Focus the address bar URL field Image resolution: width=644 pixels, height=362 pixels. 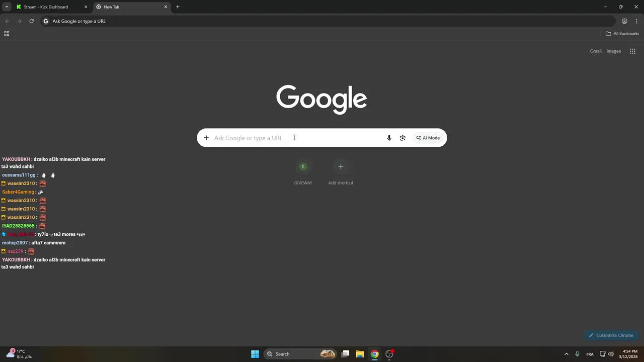(x=328, y=21)
